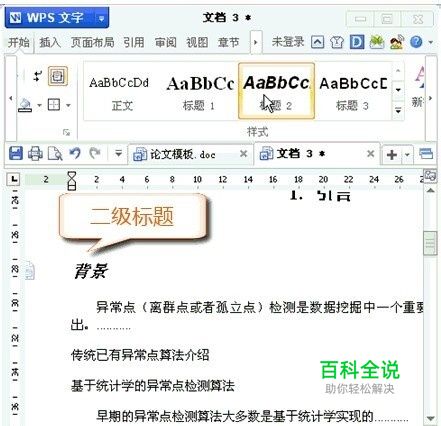Open the 页面布局 ribbon tab
The height and width of the screenshot is (426, 441).
[x=92, y=43]
